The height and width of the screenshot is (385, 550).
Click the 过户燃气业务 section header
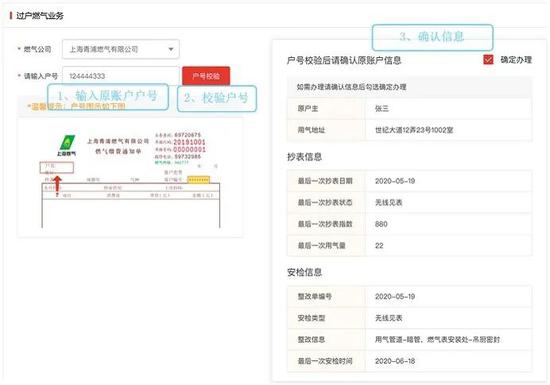click(40, 15)
